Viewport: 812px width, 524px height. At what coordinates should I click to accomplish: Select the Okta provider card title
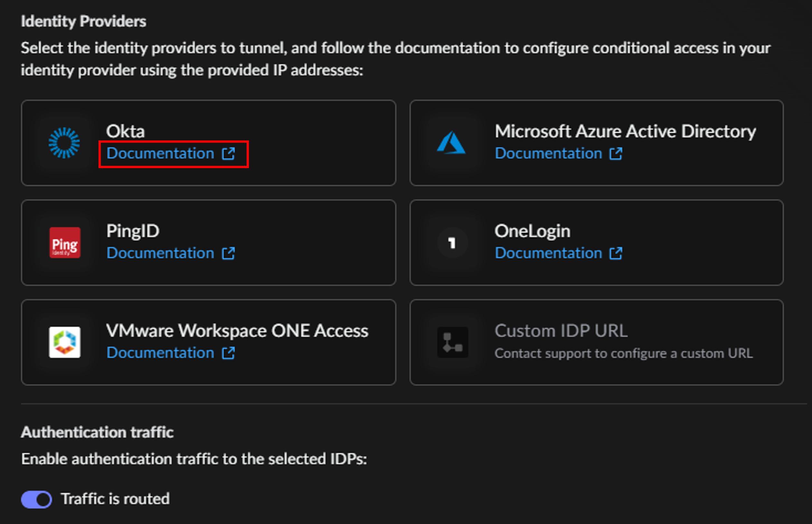tap(125, 131)
